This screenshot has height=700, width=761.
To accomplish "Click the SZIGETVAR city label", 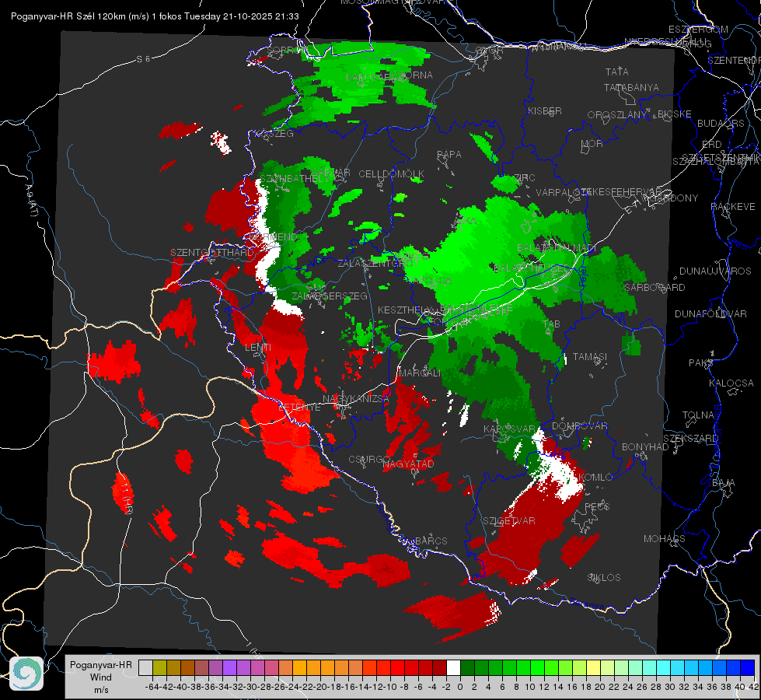I will click(x=509, y=521).
